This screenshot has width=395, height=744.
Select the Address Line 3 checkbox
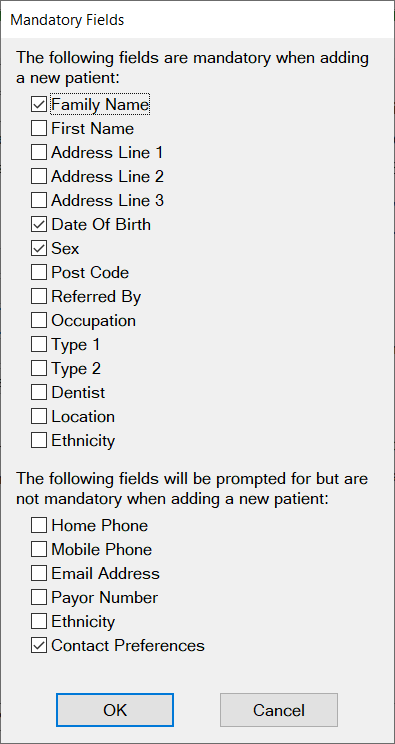tap(39, 200)
